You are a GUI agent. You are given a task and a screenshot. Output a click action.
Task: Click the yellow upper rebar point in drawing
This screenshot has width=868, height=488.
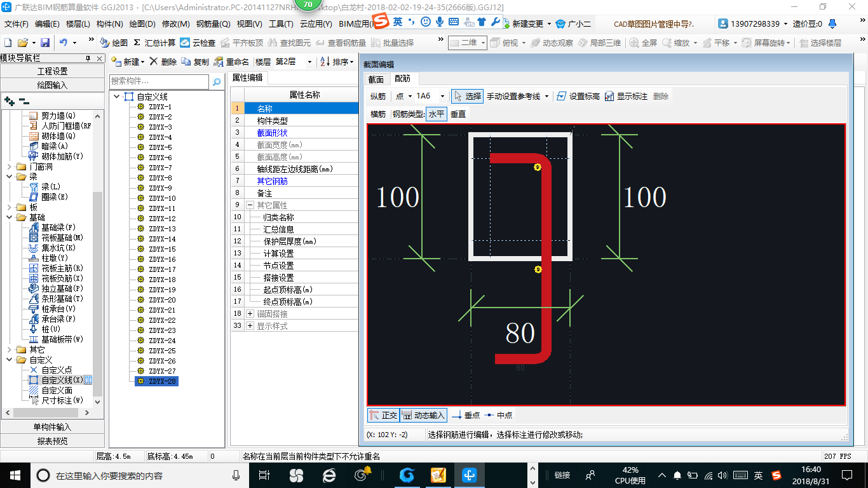[x=538, y=167]
